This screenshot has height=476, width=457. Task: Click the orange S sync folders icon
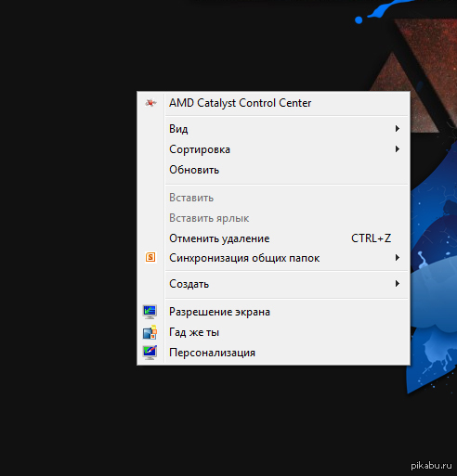(150, 257)
